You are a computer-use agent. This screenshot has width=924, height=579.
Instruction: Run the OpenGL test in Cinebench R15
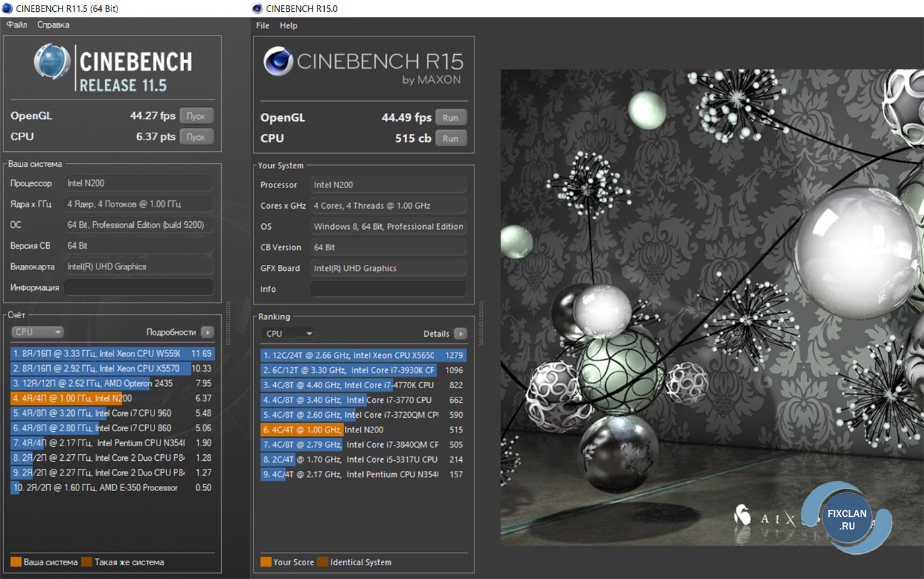point(451,118)
